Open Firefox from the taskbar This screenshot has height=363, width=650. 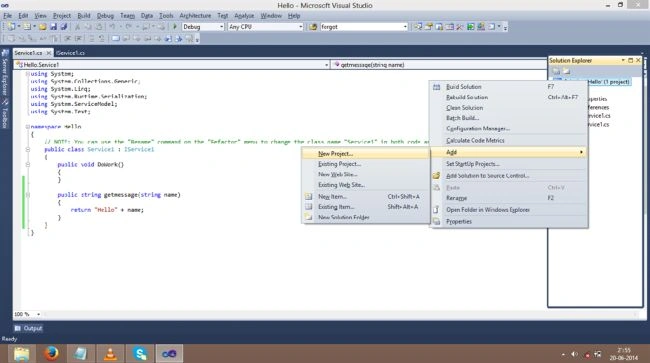(x=51, y=353)
